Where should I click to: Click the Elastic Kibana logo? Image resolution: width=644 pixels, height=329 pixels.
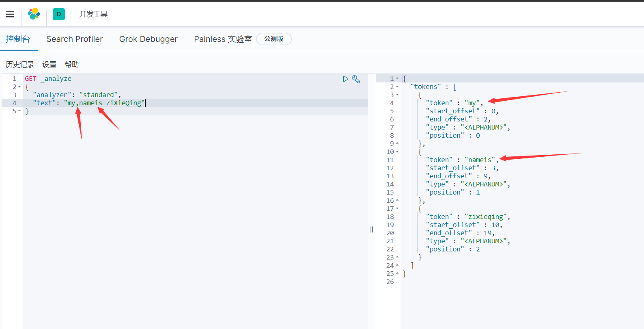pos(34,14)
